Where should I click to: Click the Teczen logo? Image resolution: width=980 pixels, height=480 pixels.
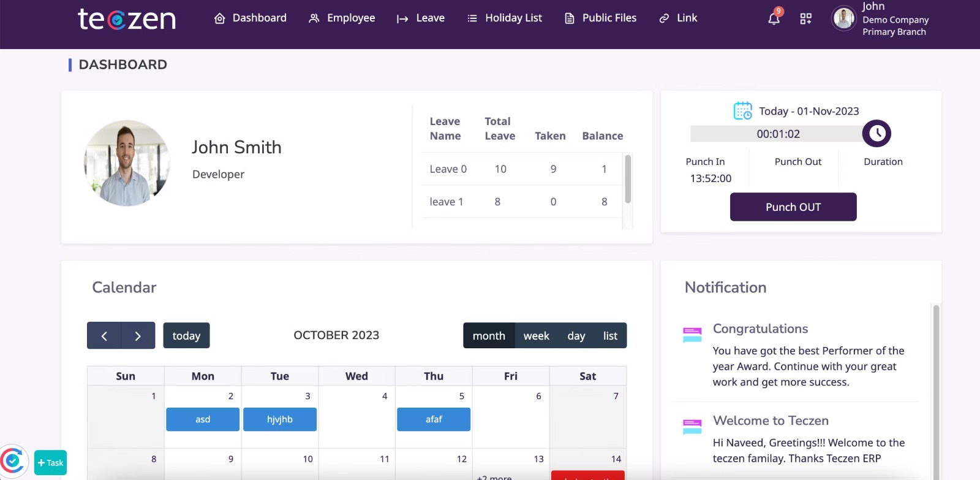[127, 19]
